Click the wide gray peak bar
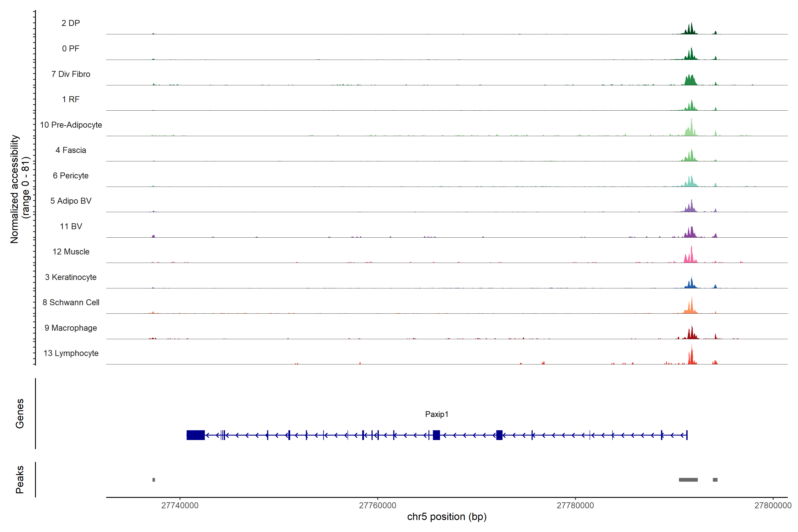Viewport: 798px width, 532px height. [688, 480]
